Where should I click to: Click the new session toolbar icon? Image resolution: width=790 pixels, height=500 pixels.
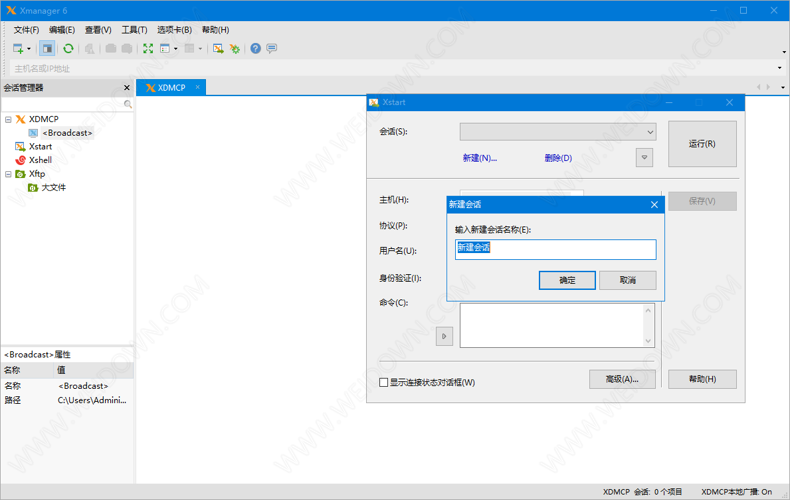tap(18, 48)
